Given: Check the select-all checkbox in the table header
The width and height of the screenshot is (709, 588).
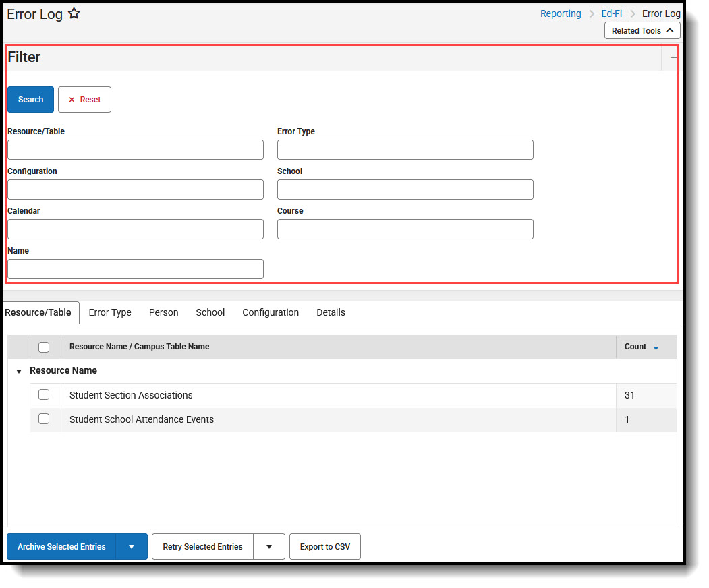Looking at the screenshot, I should coord(44,347).
